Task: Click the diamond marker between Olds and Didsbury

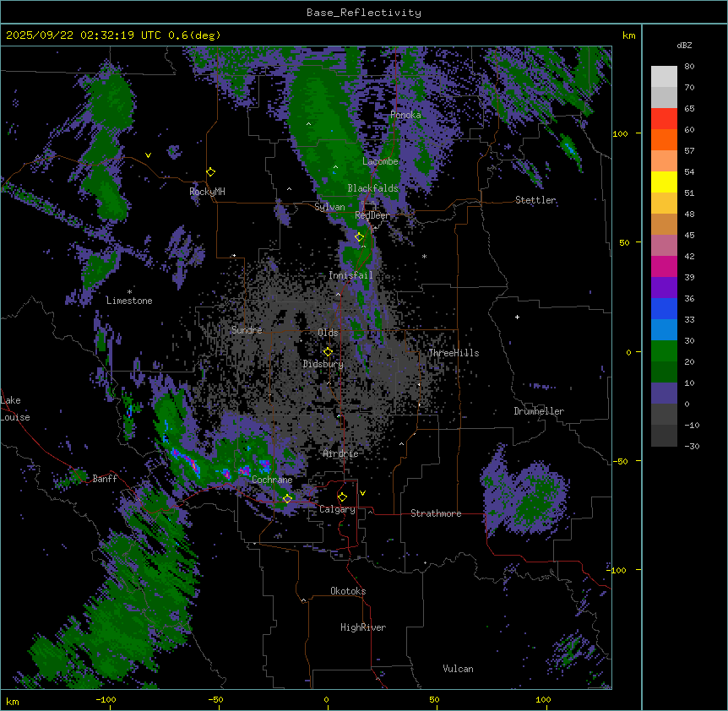Action: tap(328, 351)
